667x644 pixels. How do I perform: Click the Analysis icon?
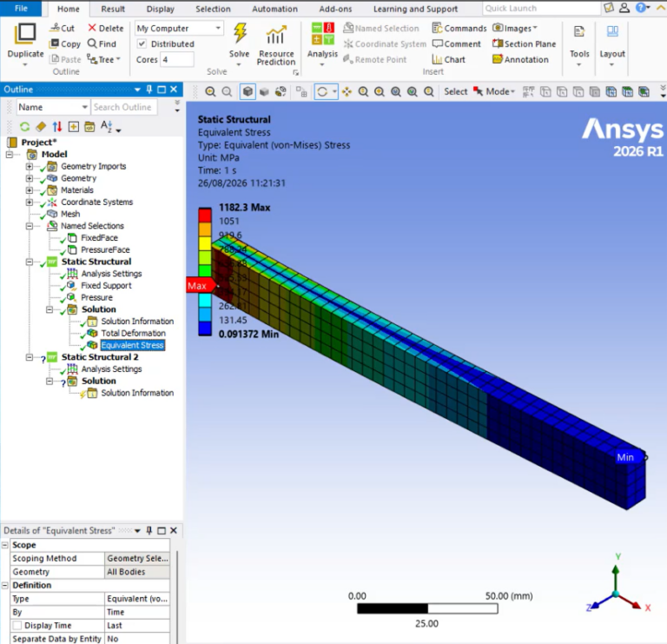coord(322,34)
